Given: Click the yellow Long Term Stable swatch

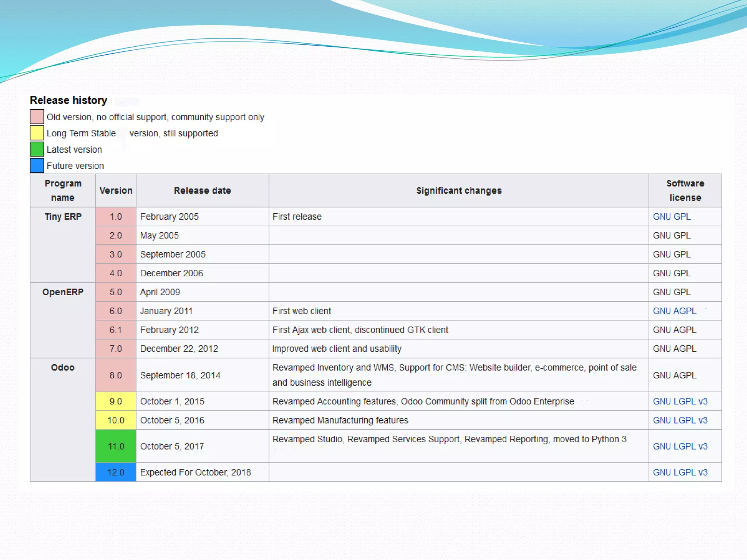Looking at the screenshot, I should click(37, 133).
